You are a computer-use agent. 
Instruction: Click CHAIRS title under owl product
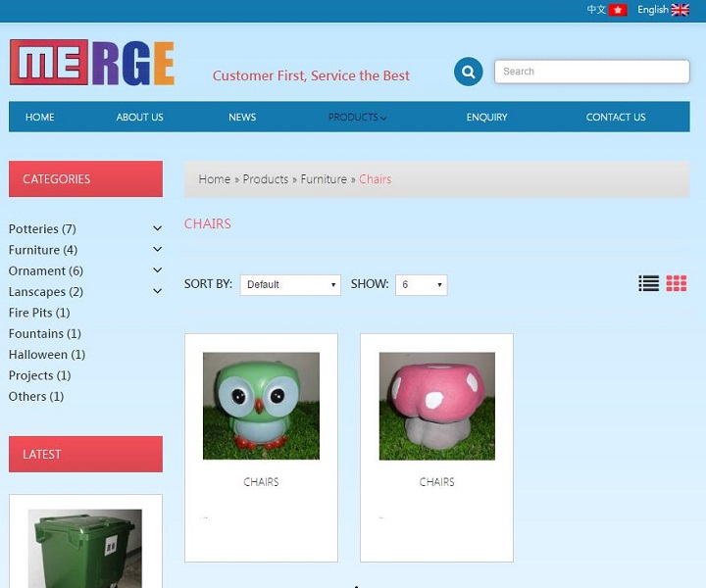click(261, 482)
